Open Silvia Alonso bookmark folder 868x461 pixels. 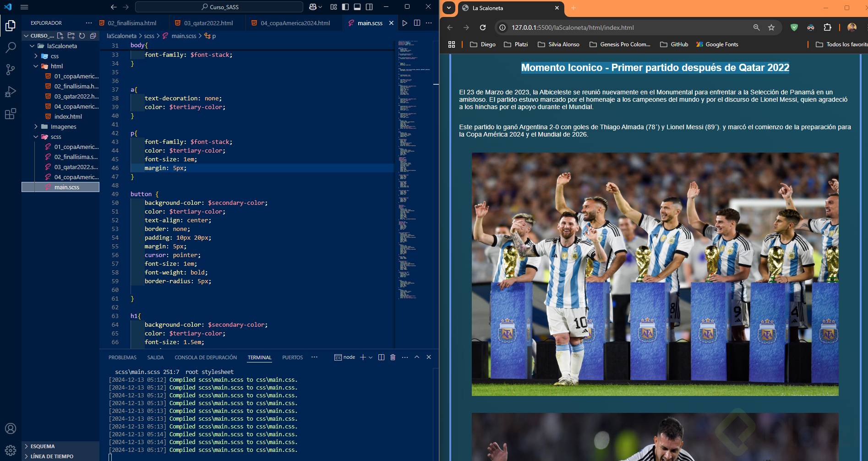[559, 44]
